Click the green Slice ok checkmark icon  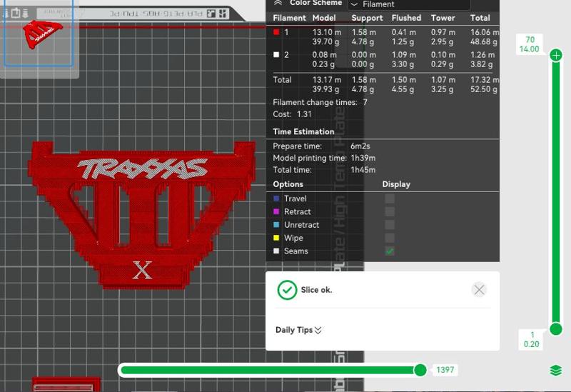[x=287, y=290]
